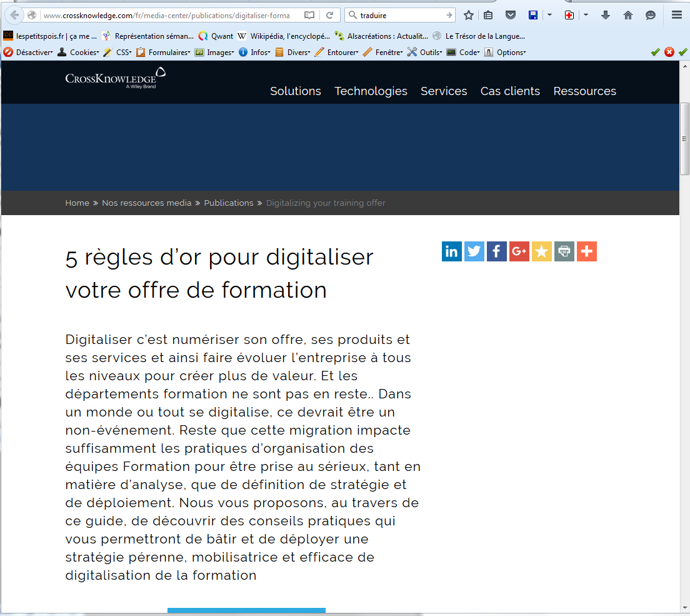Expand the Cookies toolbar menu

(79, 53)
